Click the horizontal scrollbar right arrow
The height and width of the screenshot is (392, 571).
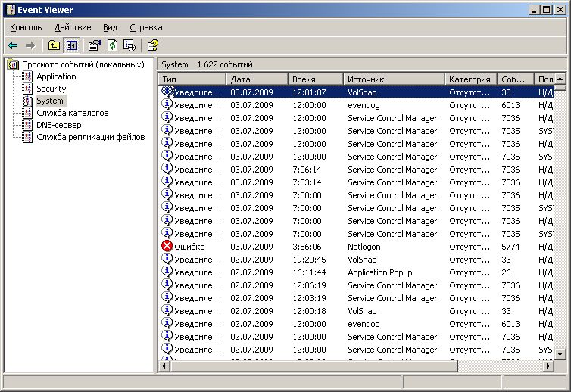(548, 366)
